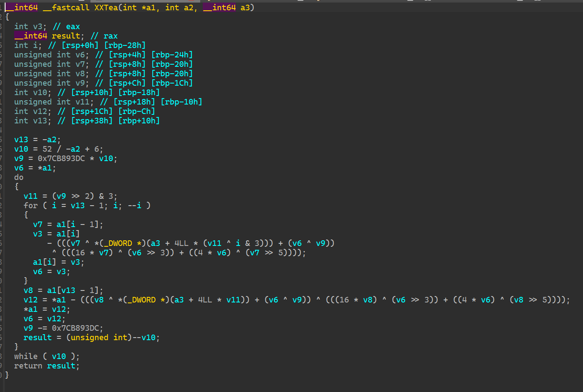Click the 'v6 = *a1' statement
The image size is (583, 392).
35,168
